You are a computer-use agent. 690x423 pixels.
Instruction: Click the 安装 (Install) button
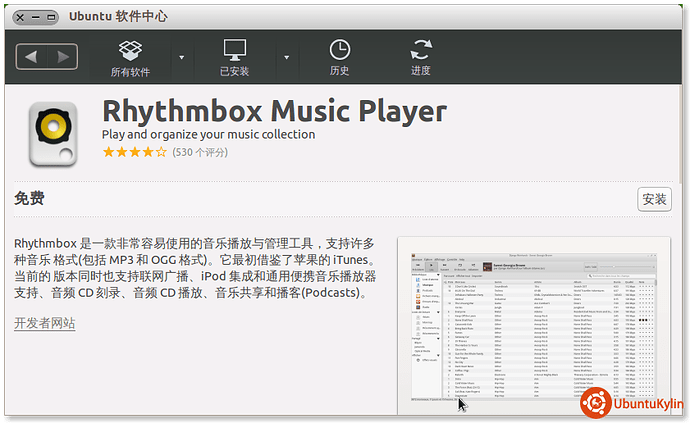point(654,199)
